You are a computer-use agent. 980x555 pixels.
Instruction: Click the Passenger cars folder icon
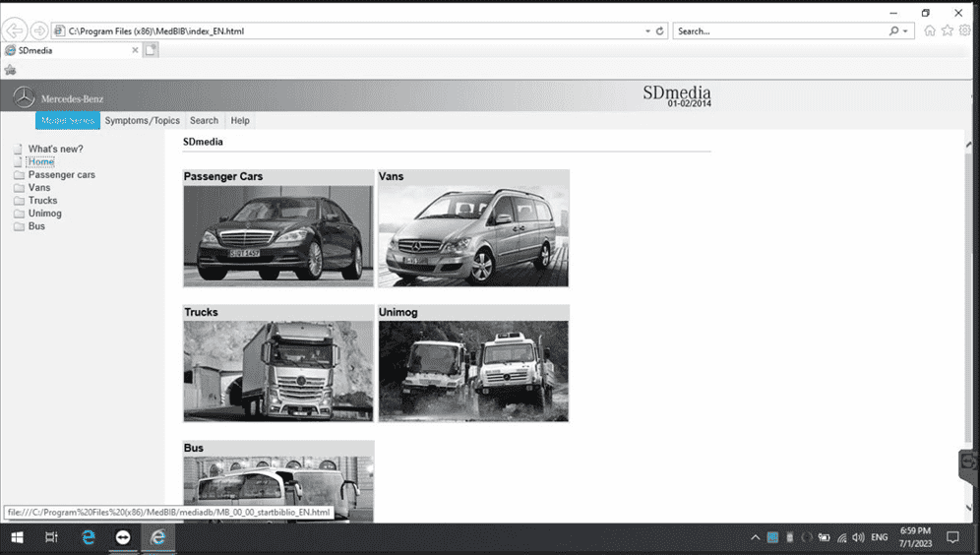point(19,175)
